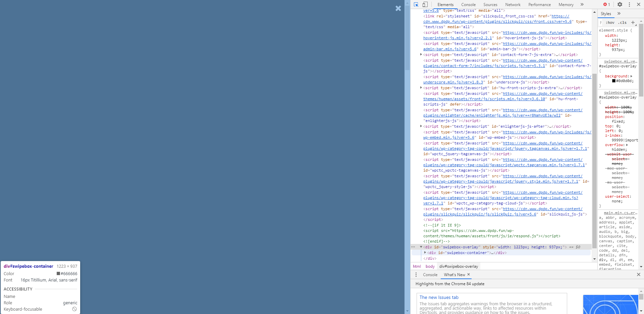This screenshot has width=644, height=314.
Task: Toggle the .cls class editor
Action: pos(623,22)
